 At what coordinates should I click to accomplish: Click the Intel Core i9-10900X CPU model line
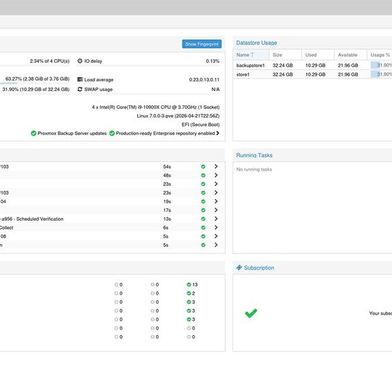[156, 107]
